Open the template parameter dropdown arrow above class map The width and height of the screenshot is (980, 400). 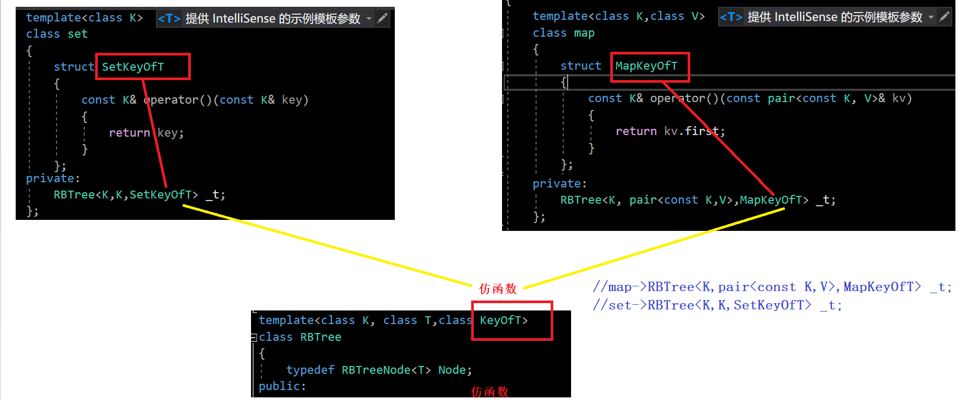[x=931, y=17]
